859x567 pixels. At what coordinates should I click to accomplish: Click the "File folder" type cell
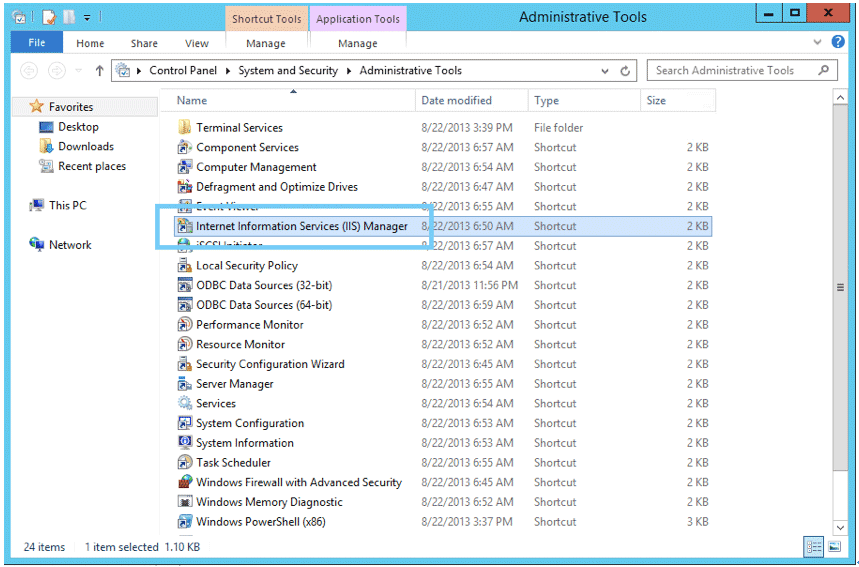click(558, 127)
